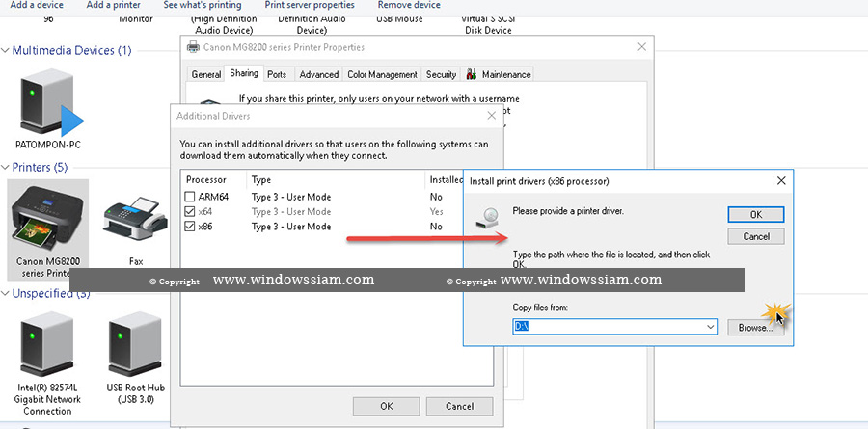Click Add a device in toolbar
Screen dimensions: 868x429
37,5
